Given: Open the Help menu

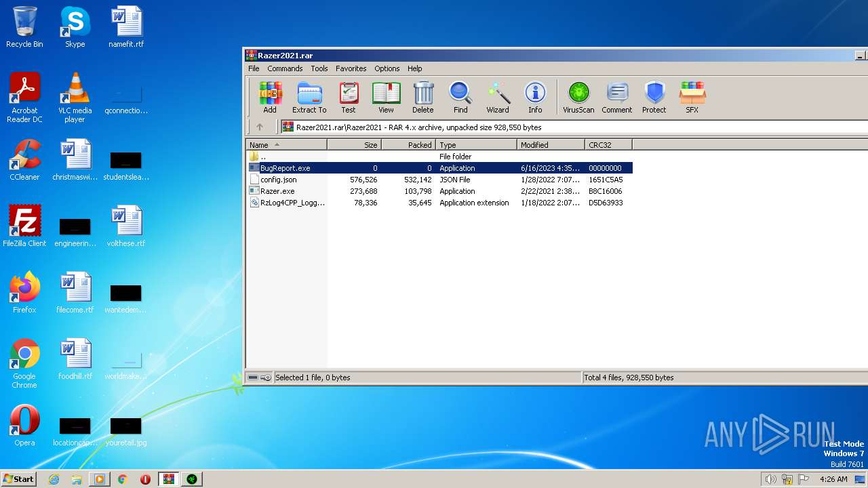Looking at the screenshot, I should click(x=415, y=68).
